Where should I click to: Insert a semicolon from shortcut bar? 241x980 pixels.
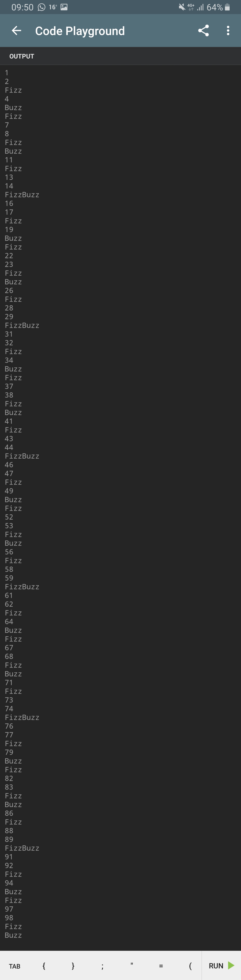[102, 965]
